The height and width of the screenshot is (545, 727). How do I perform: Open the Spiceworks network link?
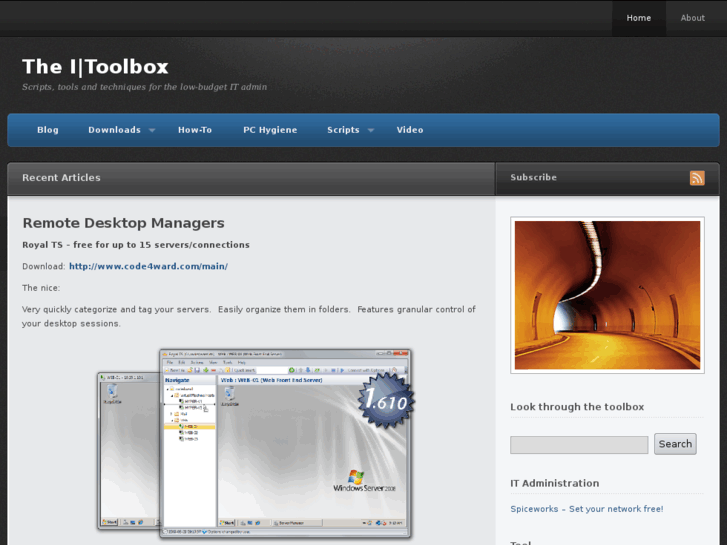587,509
